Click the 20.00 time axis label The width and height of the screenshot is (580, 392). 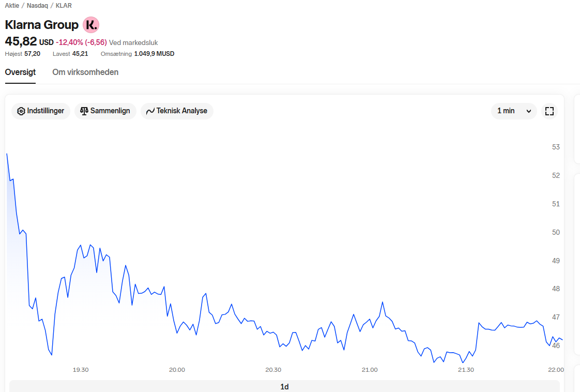pos(177,370)
